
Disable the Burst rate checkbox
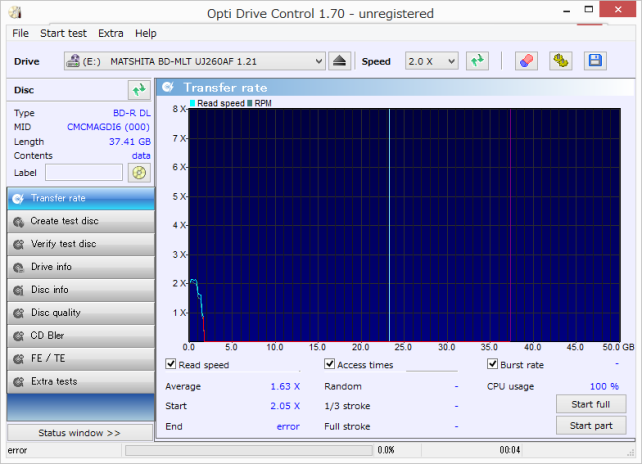(x=492, y=365)
